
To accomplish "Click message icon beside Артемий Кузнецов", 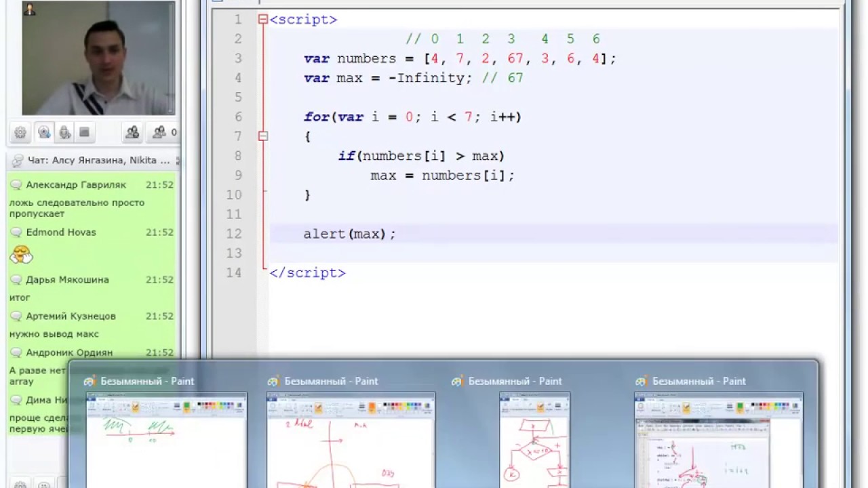I will pyautogui.click(x=16, y=317).
